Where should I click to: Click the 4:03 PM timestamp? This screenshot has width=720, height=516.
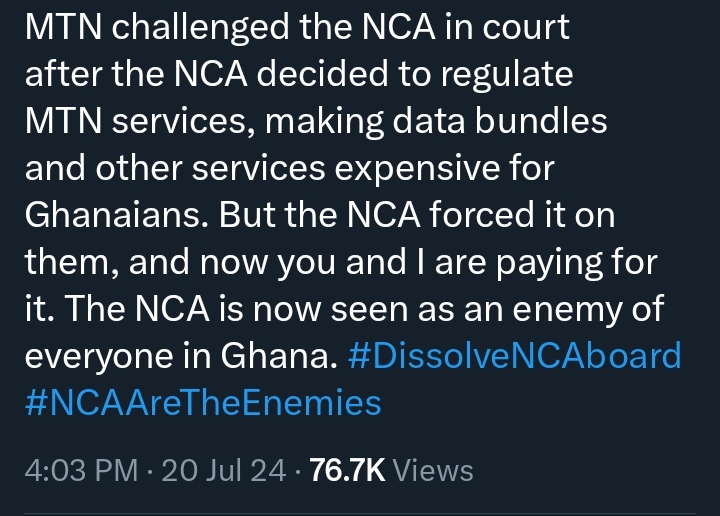81,471
